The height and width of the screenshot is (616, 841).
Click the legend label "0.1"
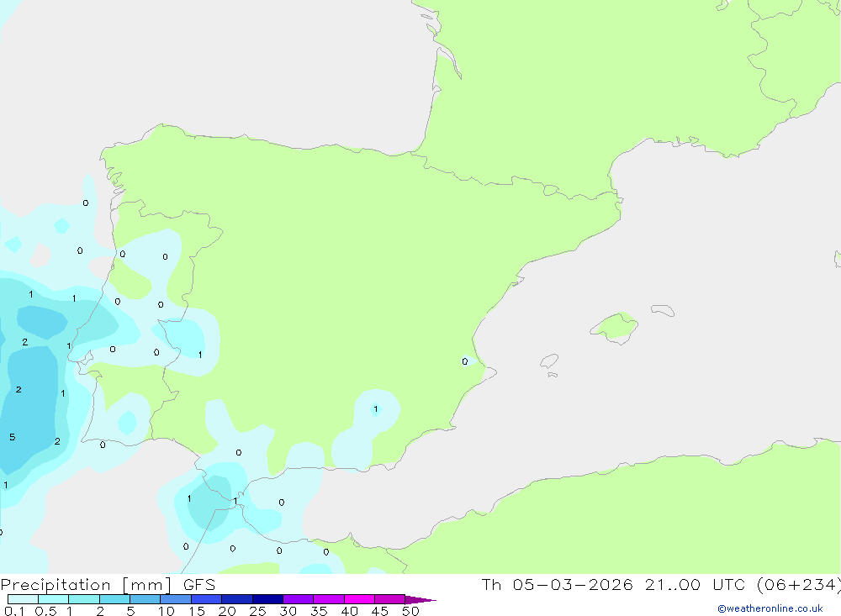(14, 611)
